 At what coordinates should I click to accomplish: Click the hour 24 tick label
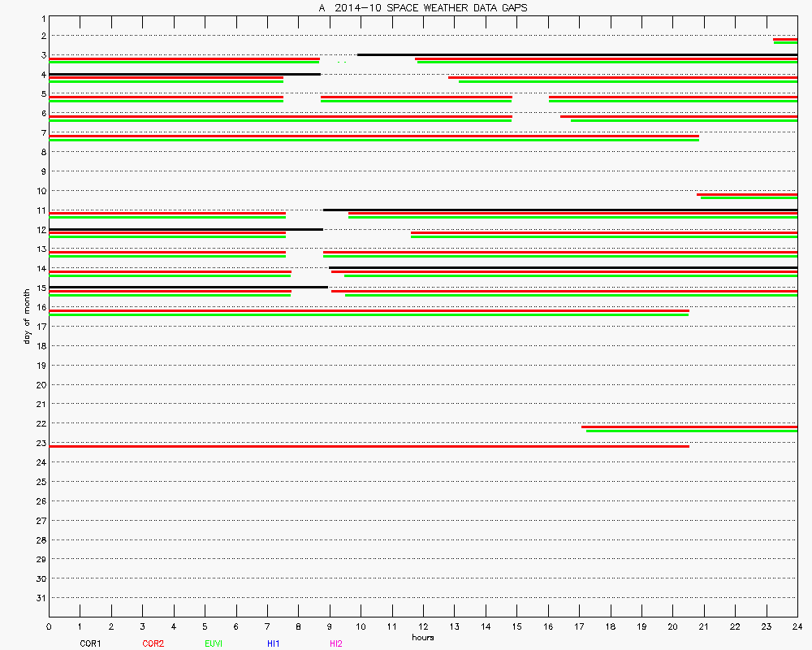tap(797, 626)
